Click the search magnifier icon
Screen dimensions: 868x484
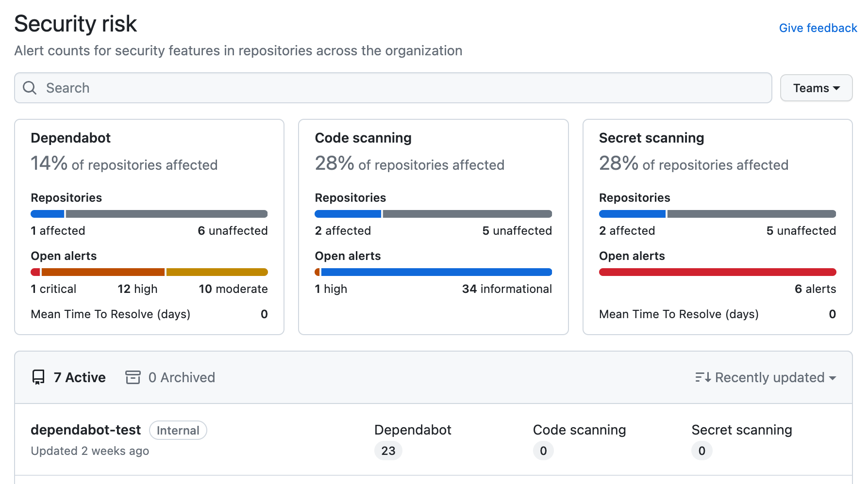[30, 88]
